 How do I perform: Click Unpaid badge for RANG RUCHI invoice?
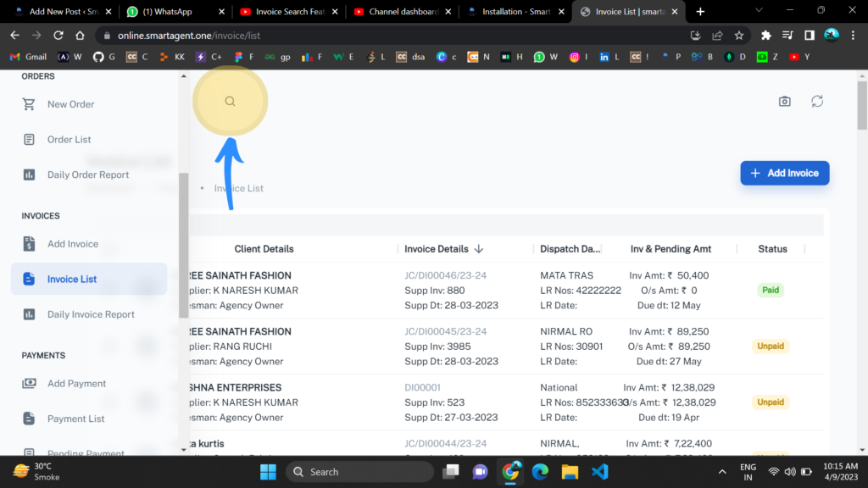(x=770, y=346)
